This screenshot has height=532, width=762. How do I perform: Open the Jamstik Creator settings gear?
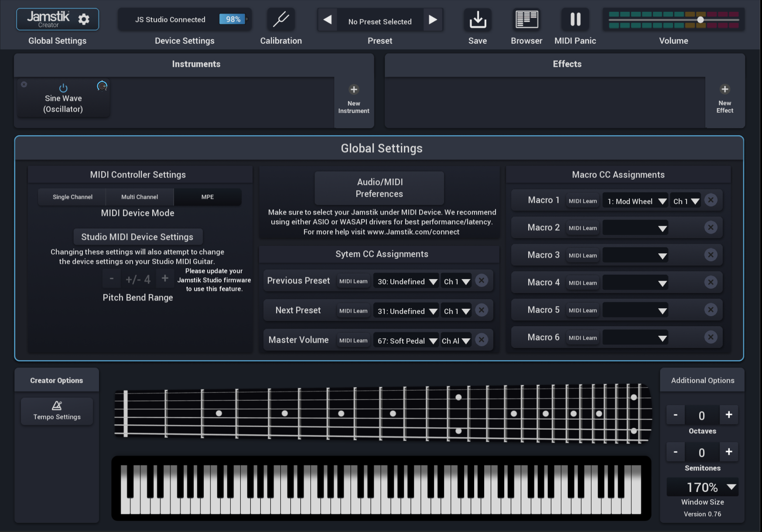coord(84,19)
